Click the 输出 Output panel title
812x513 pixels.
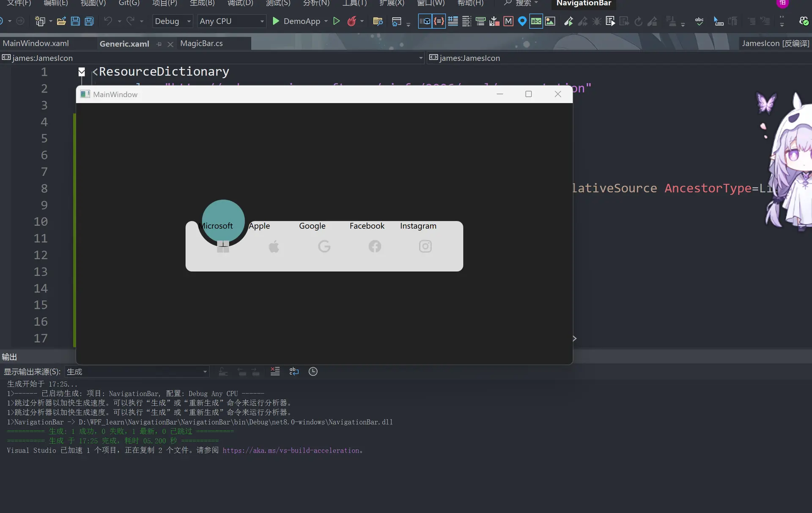pyautogui.click(x=9, y=357)
